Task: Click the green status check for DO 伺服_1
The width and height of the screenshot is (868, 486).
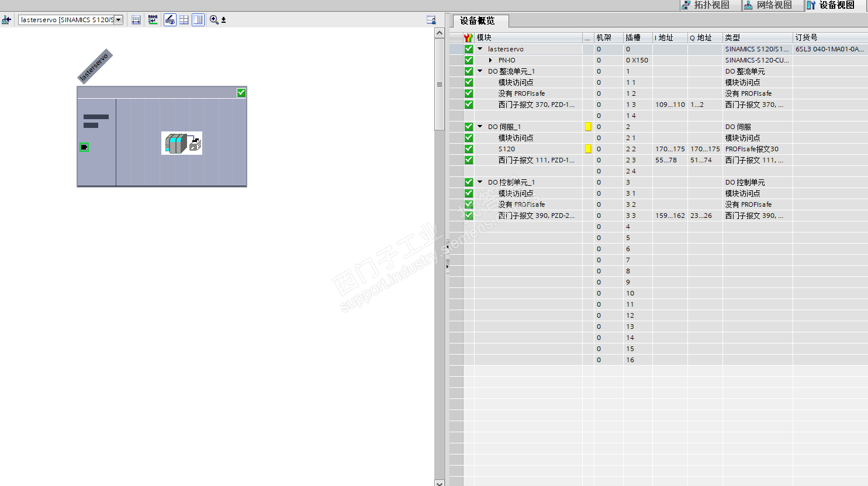Action: [x=469, y=127]
